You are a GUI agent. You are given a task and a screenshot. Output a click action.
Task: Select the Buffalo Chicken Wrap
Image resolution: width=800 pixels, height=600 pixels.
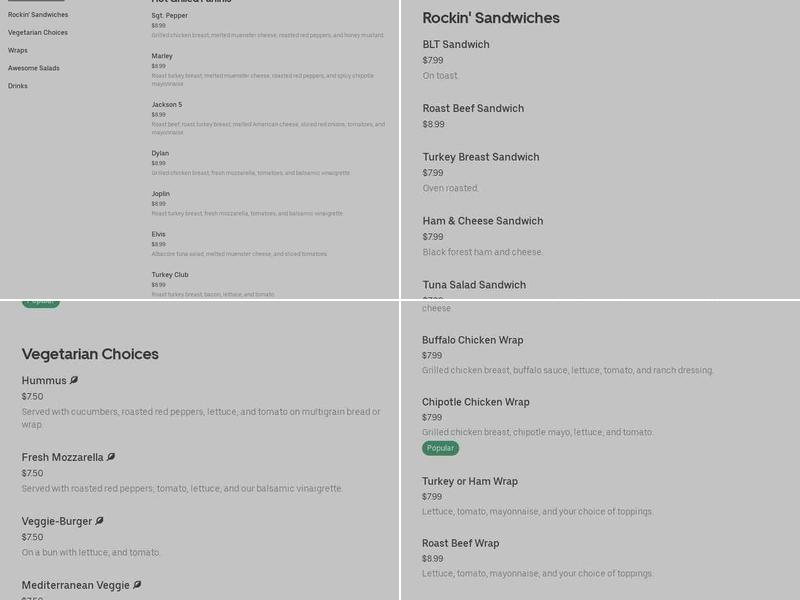[473, 339]
